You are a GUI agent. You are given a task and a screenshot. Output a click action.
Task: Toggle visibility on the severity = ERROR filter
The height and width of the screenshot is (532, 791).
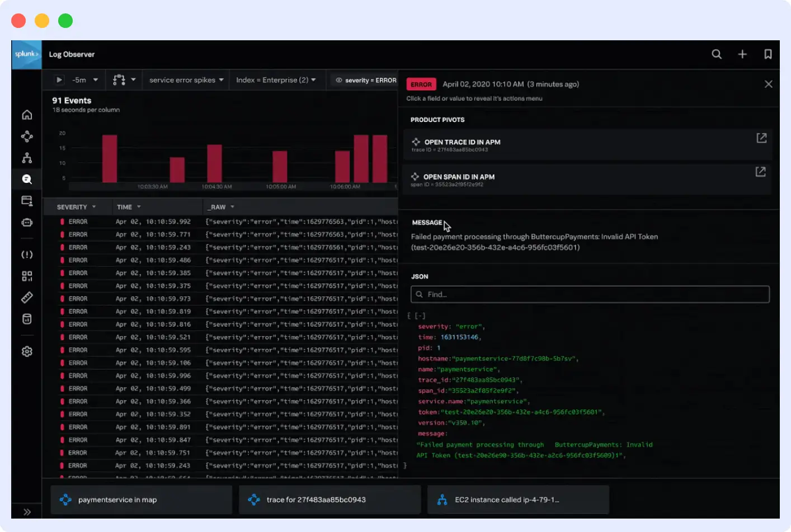click(x=340, y=80)
